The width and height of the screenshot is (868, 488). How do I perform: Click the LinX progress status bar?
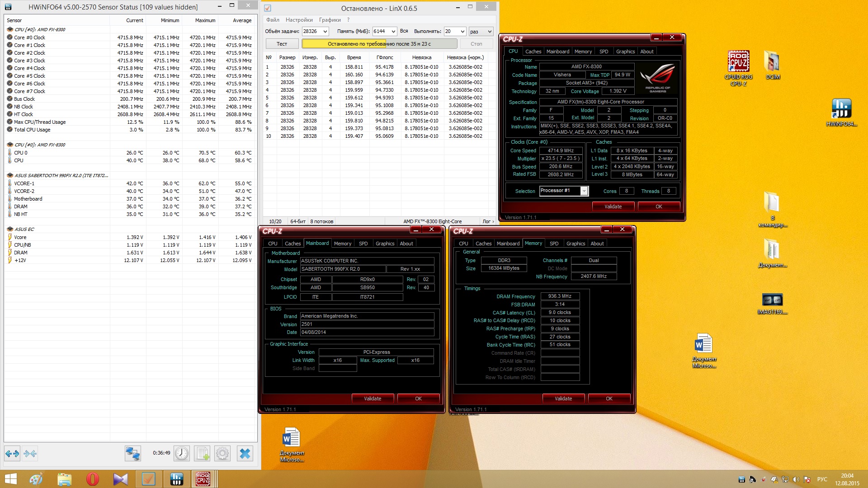point(379,44)
